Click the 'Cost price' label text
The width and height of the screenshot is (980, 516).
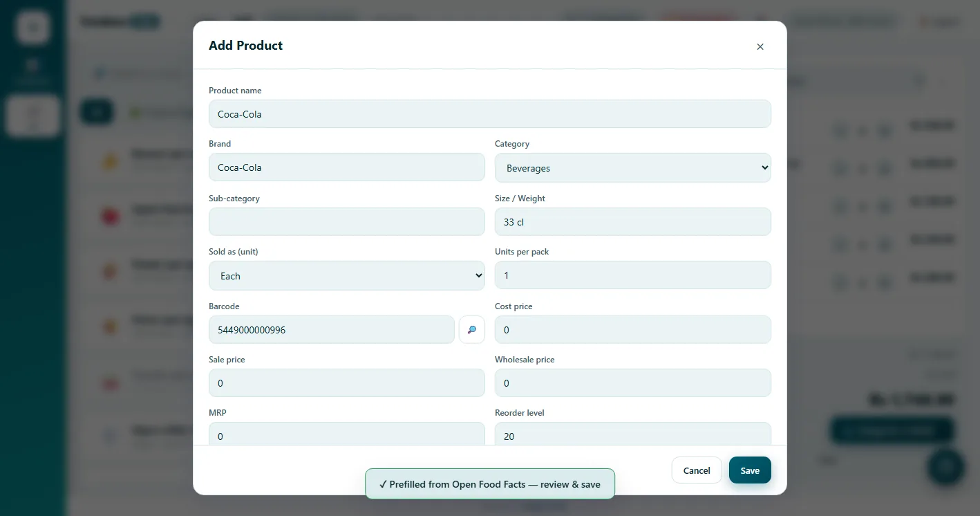click(513, 306)
